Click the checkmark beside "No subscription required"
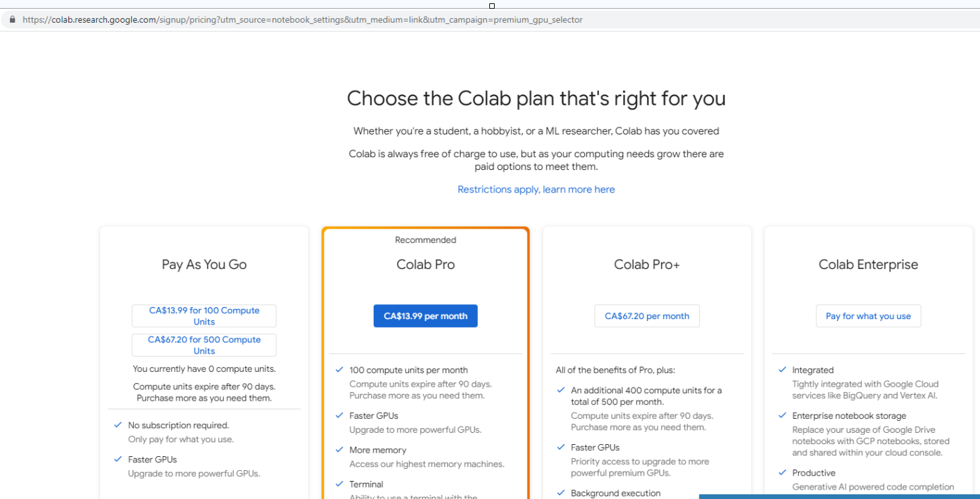Viewport: 980px width, 499px height. (x=118, y=425)
